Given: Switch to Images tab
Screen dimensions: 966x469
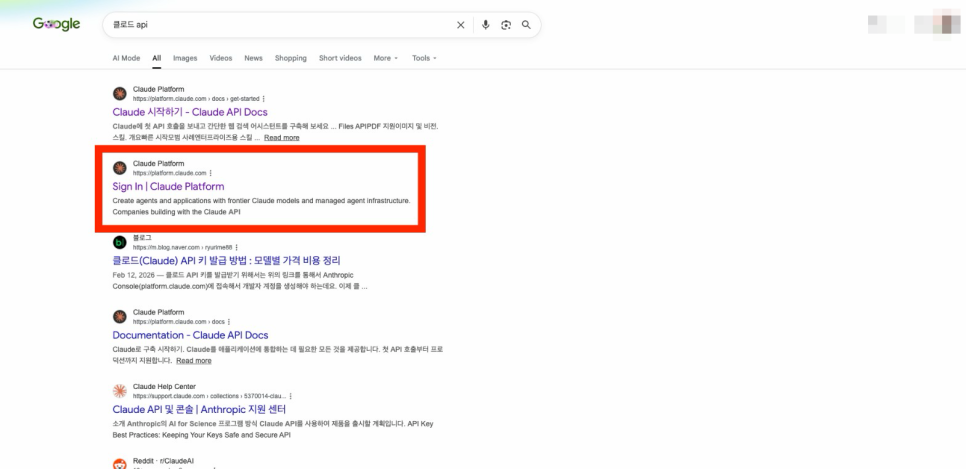Looking at the screenshot, I should [185, 58].
